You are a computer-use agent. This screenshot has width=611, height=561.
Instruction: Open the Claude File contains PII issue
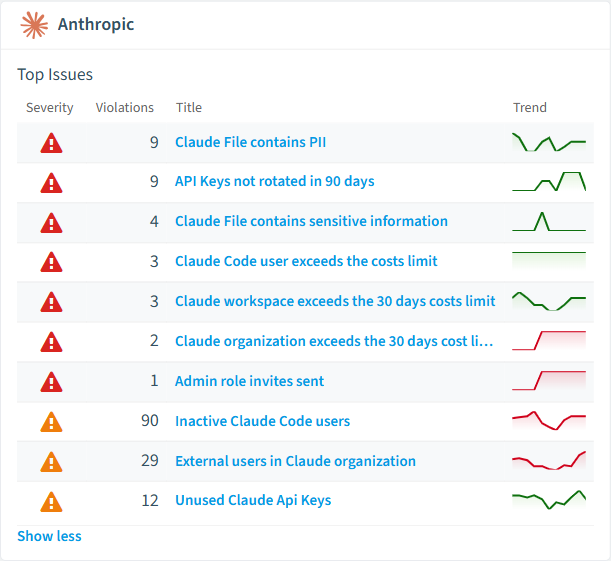click(x=251, y=142)
